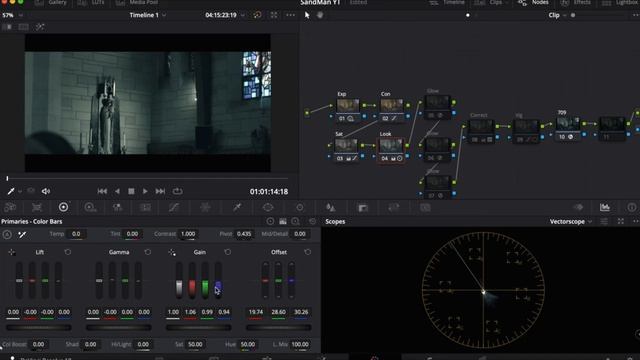The width and height of the screenshot is (640, 360).
Task: Toggle split screen icon above viewer
Action: pos(24,27)
